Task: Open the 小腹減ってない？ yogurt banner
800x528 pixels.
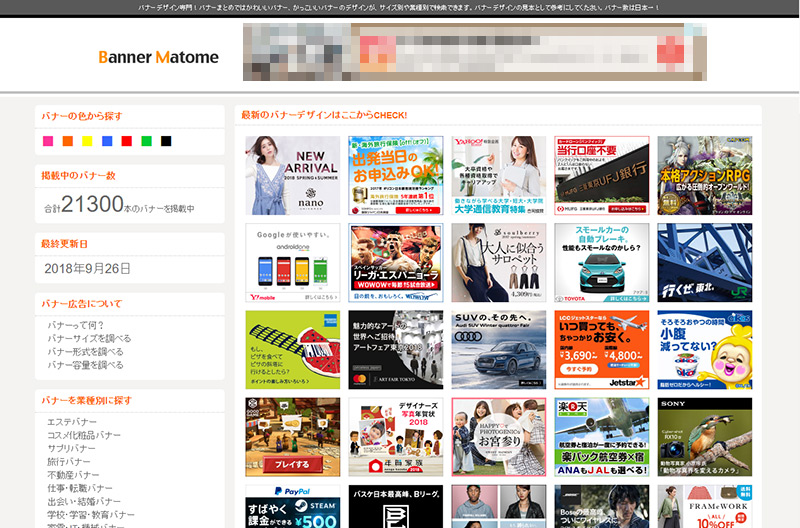Action: [x=705, y=350]
